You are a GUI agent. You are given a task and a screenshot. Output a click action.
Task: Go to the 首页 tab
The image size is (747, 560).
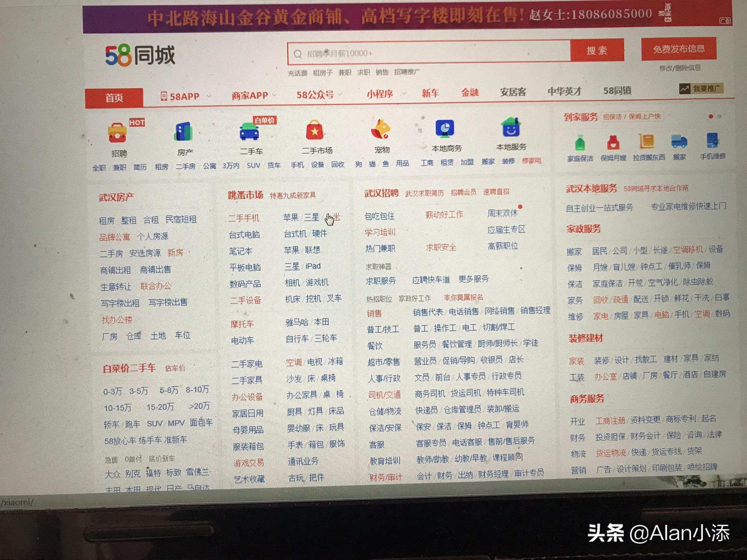pos(114,98)
